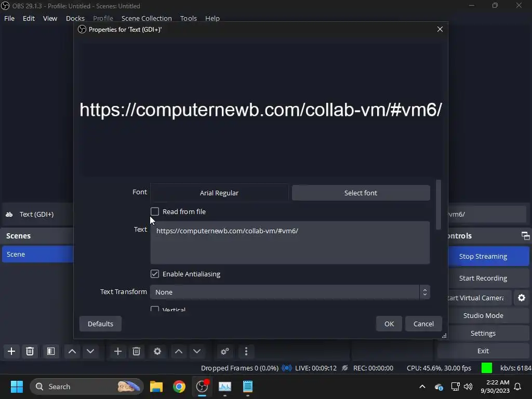Open Notepad from the taskbar
Viewport: 532px width, 399px height.
pyautogui.click(x=248, y=387)
